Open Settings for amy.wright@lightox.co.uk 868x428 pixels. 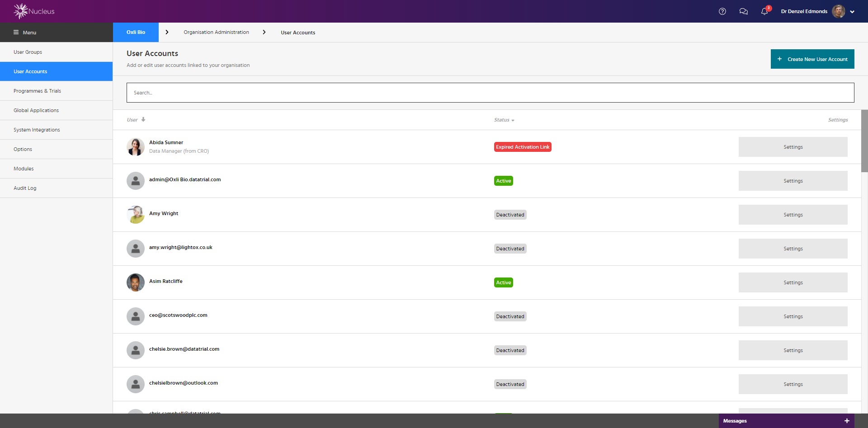point(793,249)
